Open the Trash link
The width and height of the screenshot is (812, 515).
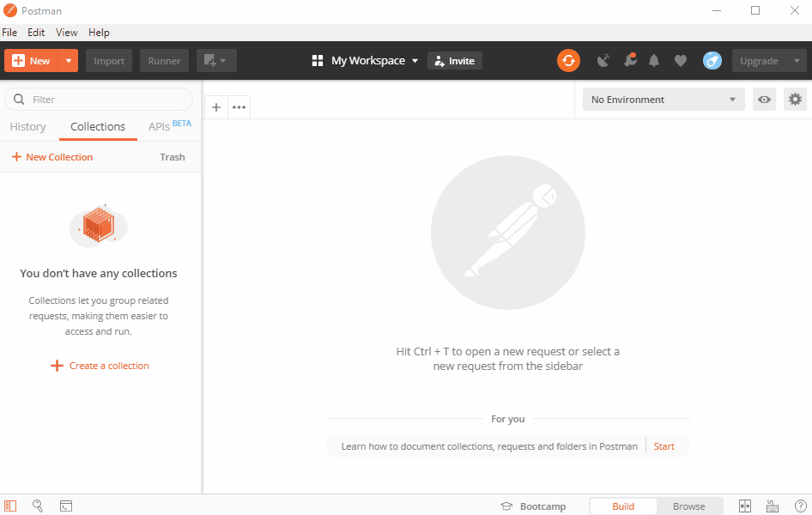coord(173,157)
